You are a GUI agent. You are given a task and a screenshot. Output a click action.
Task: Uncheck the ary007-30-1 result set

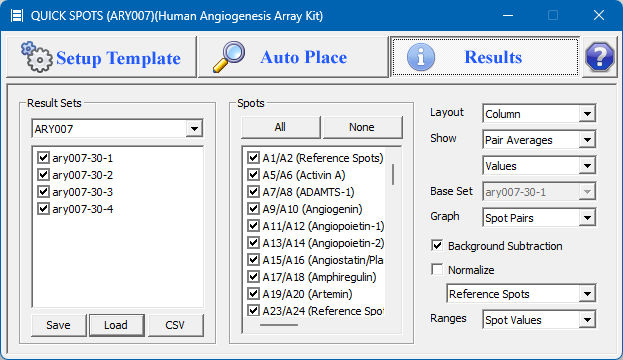point(43,158)
